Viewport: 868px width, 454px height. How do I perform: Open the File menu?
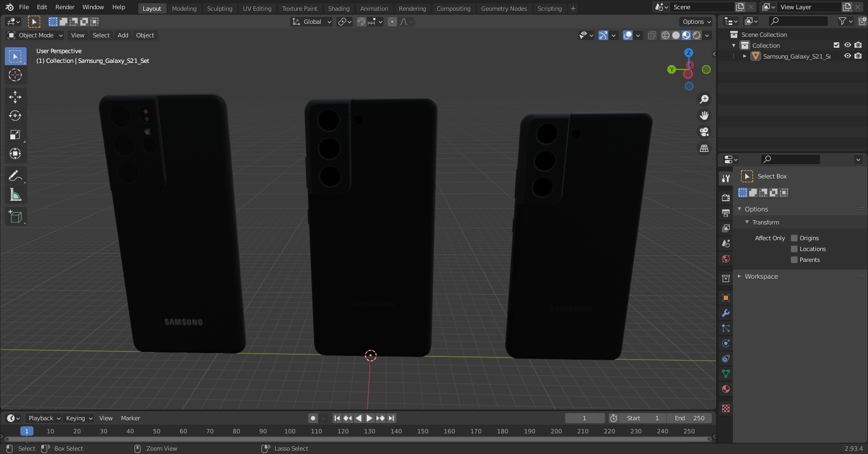tap(24, 7)
